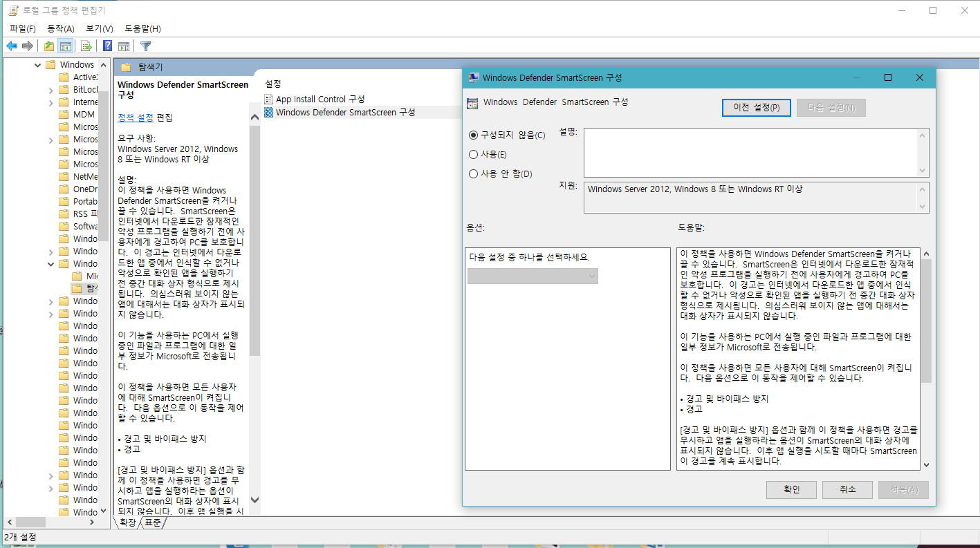The height and width of the screenshot is (548, 980).
Task: Click the 적용(A) button
Action: pos(903,489)
